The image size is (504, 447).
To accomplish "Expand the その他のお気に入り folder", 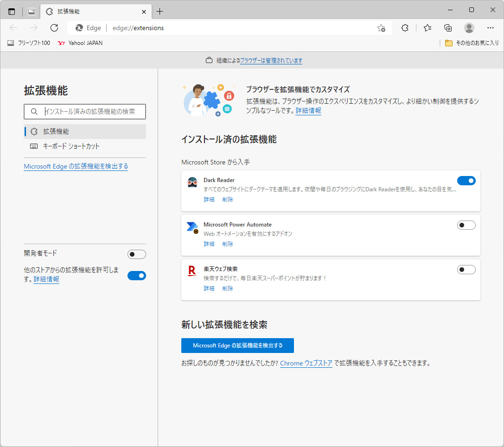I will pyautogui.click(x=472, y=43).
